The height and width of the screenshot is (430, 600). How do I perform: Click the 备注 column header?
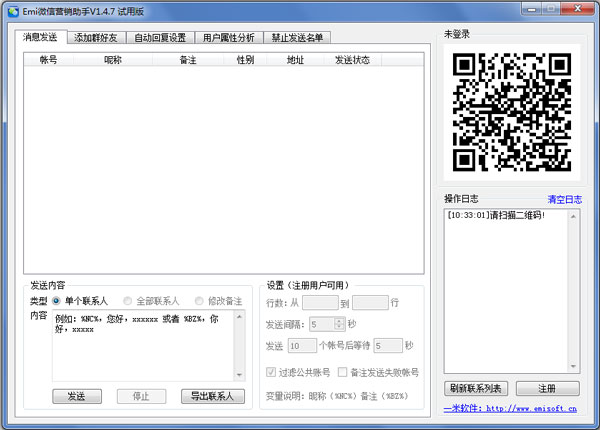point(188,60)
